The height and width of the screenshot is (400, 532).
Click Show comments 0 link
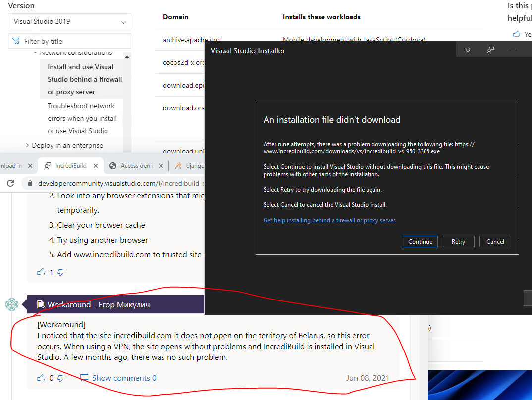click(x=124, y=378)
